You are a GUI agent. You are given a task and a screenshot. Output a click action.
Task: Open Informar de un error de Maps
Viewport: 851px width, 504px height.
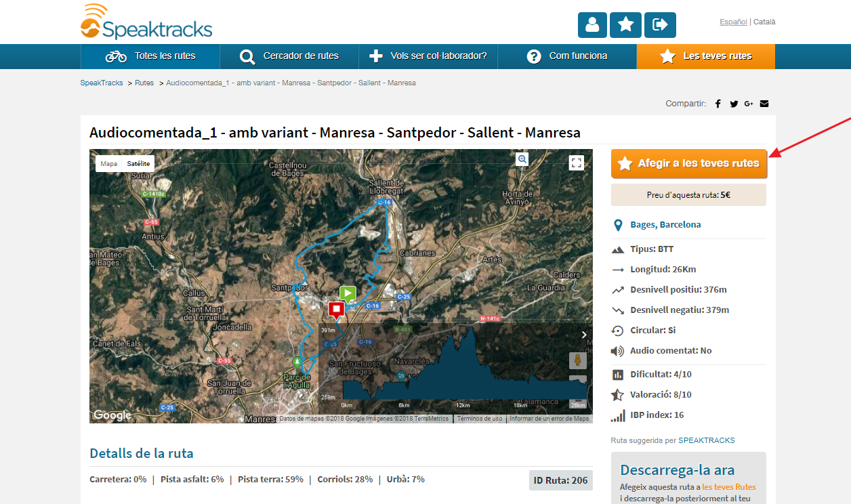click(549, 419)
